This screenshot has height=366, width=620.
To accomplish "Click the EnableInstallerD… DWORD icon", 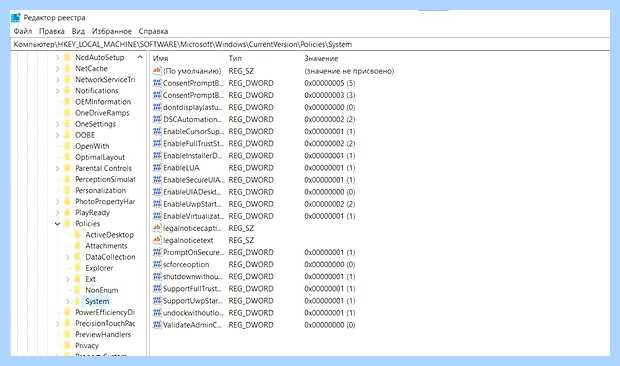I will coord(157,156).
